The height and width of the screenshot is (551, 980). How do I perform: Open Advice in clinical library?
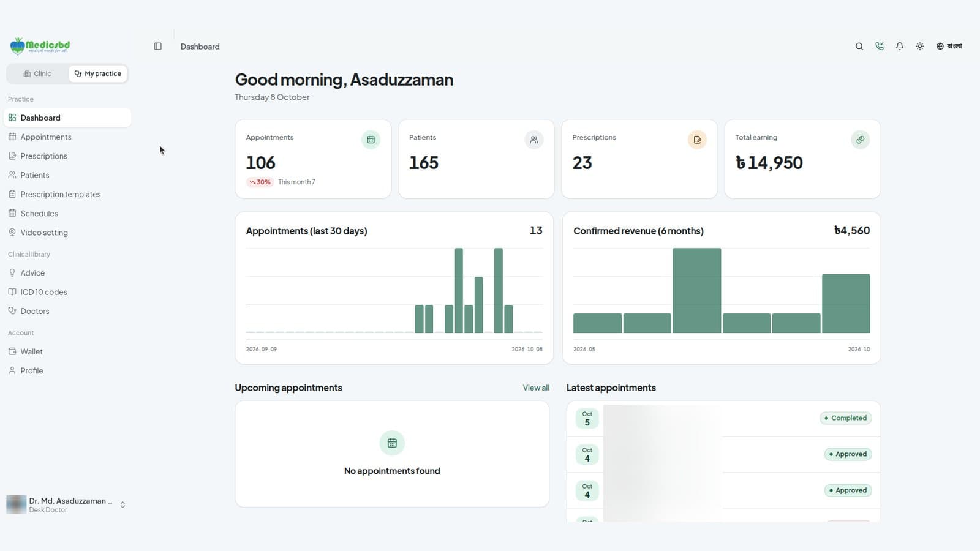[67, 273]
